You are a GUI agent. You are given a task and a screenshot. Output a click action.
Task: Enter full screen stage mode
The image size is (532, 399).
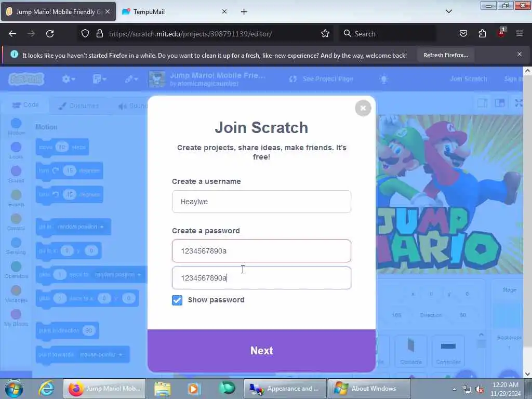(518, 103)
